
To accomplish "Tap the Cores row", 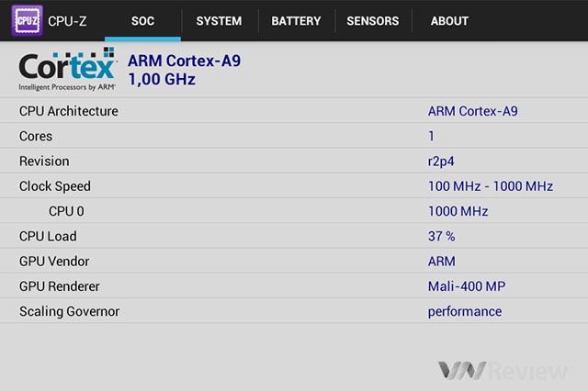I will (x=294, y=136).
